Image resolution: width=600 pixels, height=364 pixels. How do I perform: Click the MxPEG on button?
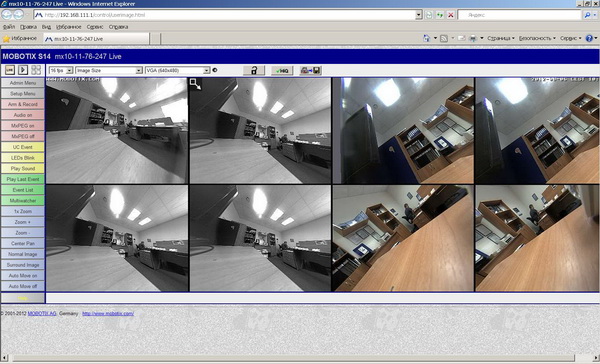23,126
